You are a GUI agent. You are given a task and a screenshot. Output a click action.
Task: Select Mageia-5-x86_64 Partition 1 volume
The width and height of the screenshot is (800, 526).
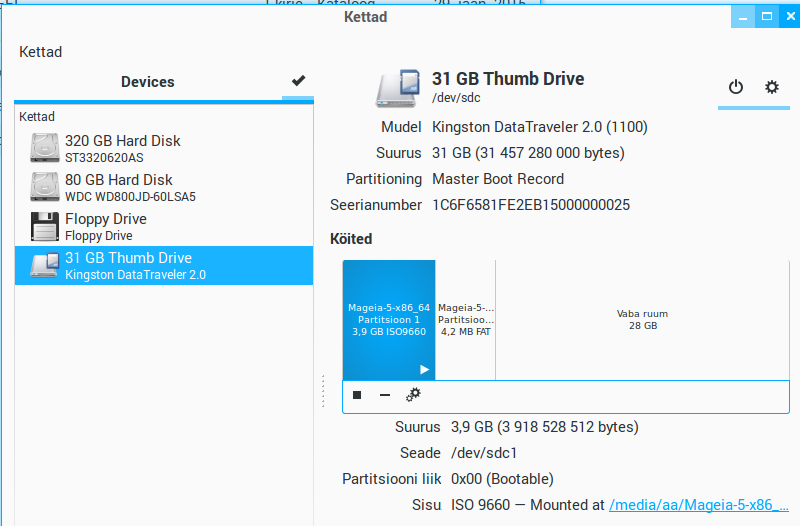click(x=389, y=320)
